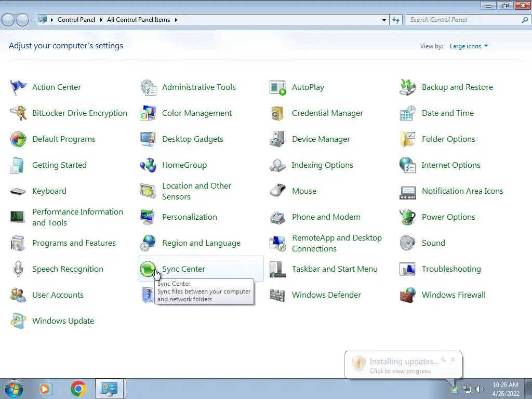
Task: Close the Installing updates balloon
Action: [x=453, y=360]
